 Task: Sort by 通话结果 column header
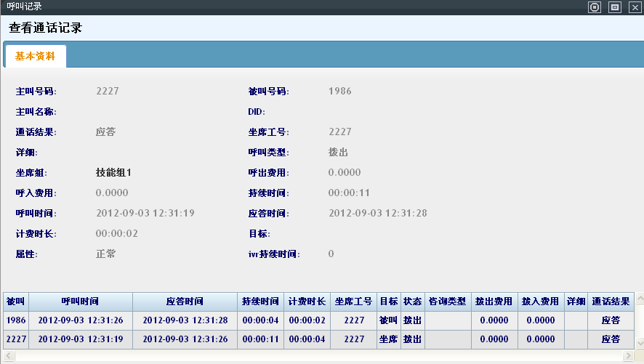click(x=611, y=302)
